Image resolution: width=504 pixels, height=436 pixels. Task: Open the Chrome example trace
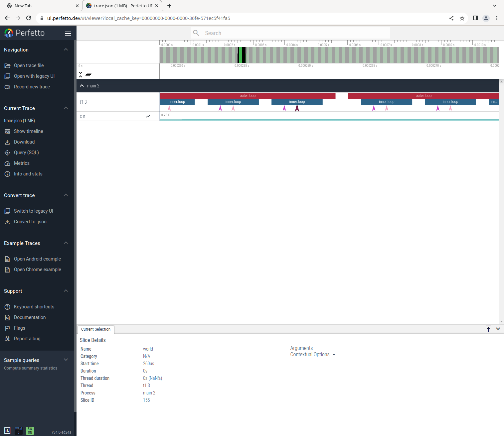coord(37,270)
